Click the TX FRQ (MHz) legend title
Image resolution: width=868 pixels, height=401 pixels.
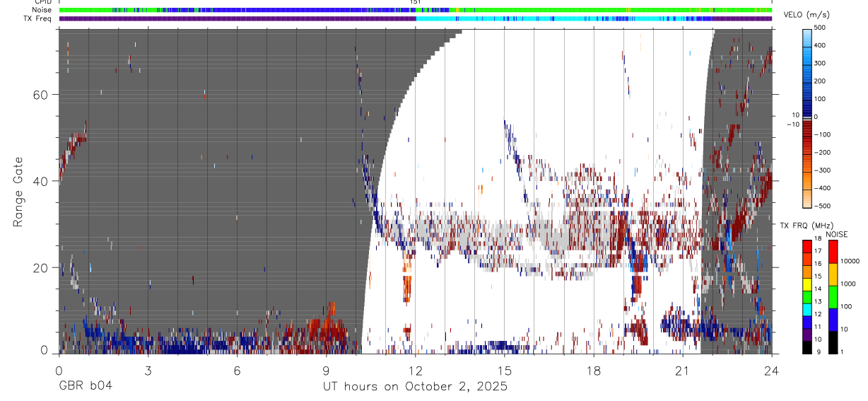[x=806, y=225]
